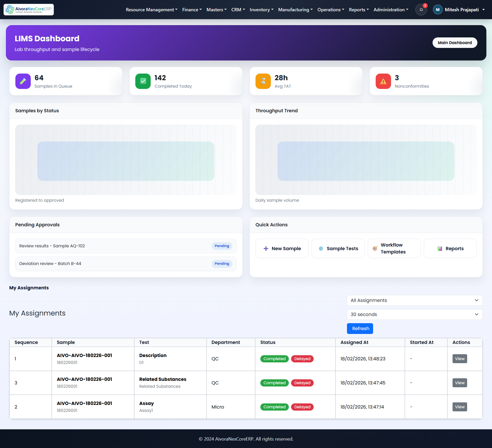Open the All Assignments filter dropdown
The width and height of the screenshot is (492, 448).
414,300
